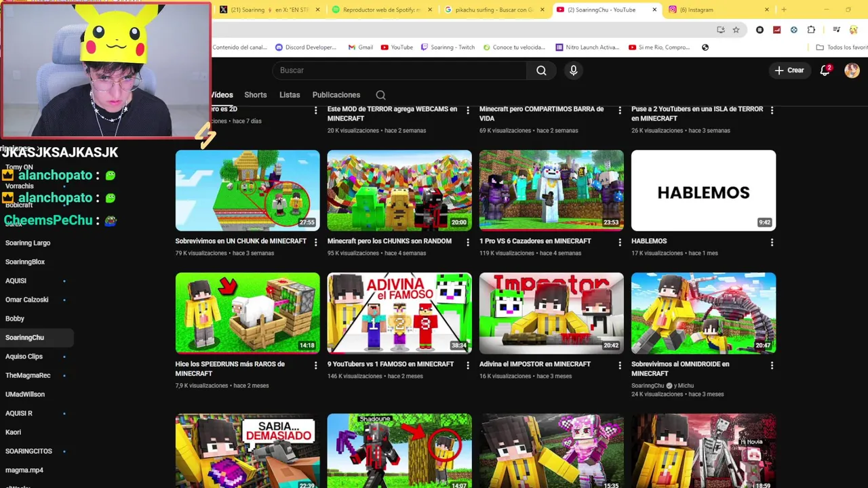Open options for 'Sobrevivimos al OMNIDROIDE'
Image resolution: width=868 pixels, height=488 pixels.
[x=772, y=365]
